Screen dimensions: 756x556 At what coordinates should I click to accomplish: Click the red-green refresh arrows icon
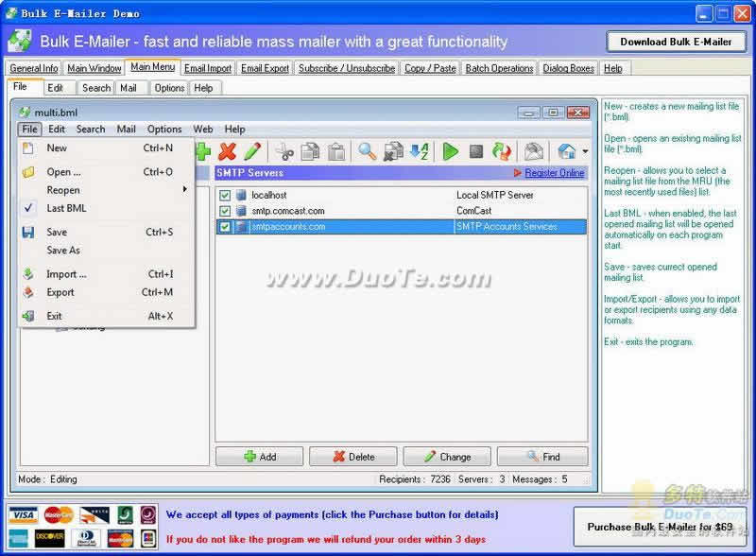[x=502, y=151]
